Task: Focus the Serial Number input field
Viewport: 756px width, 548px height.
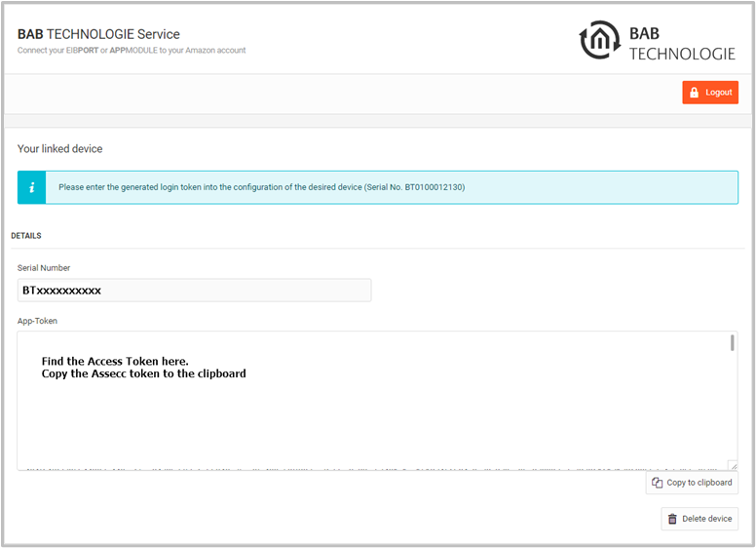Action: pos(194,291)
